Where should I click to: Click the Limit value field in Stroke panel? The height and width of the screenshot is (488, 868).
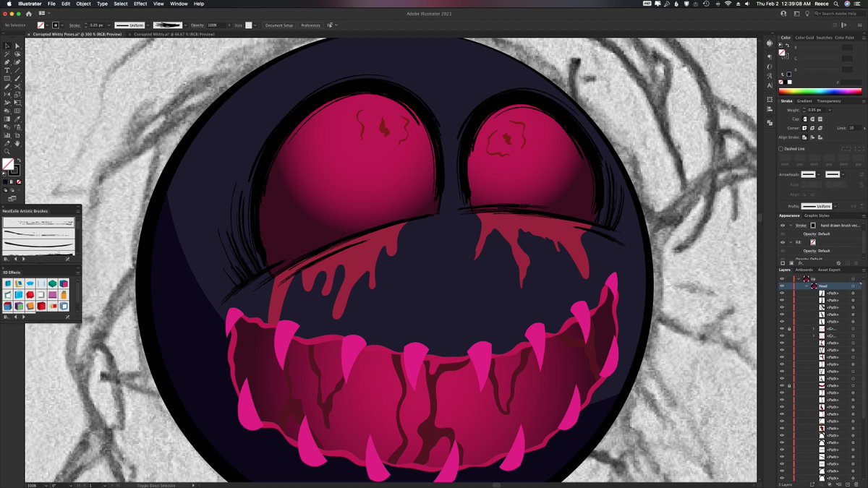(854, 128)
